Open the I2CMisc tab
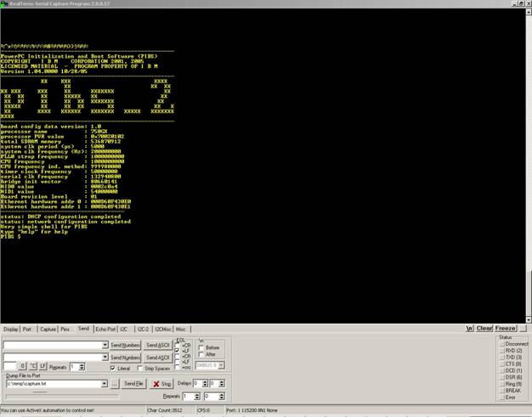532x417 pixels. pyautogui.click(x=163, y=330)
